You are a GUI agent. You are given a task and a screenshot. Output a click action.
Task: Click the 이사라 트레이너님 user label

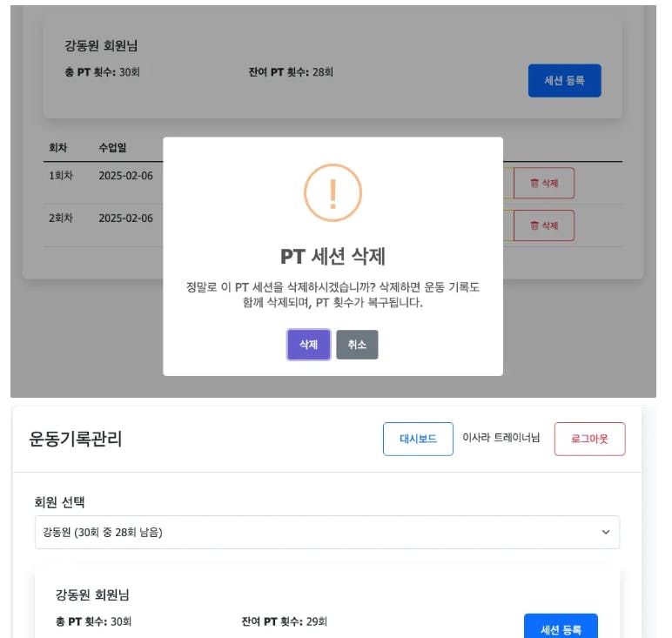(x=501, y=438)
